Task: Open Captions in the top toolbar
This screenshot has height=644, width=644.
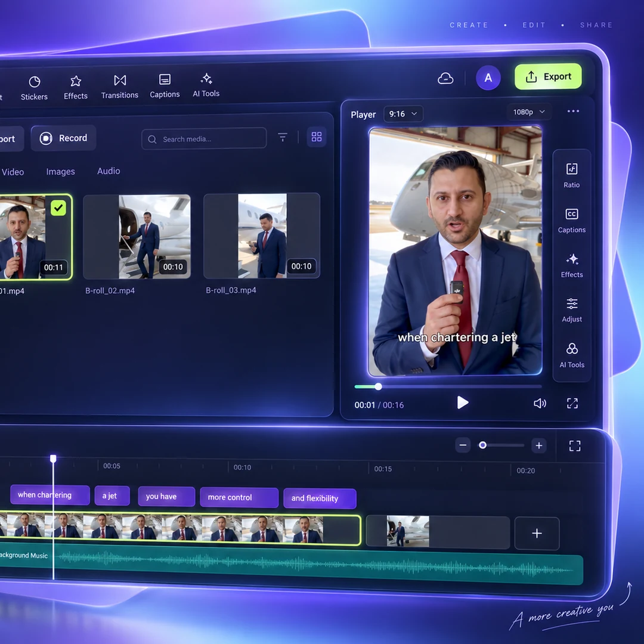Action: 165,86
